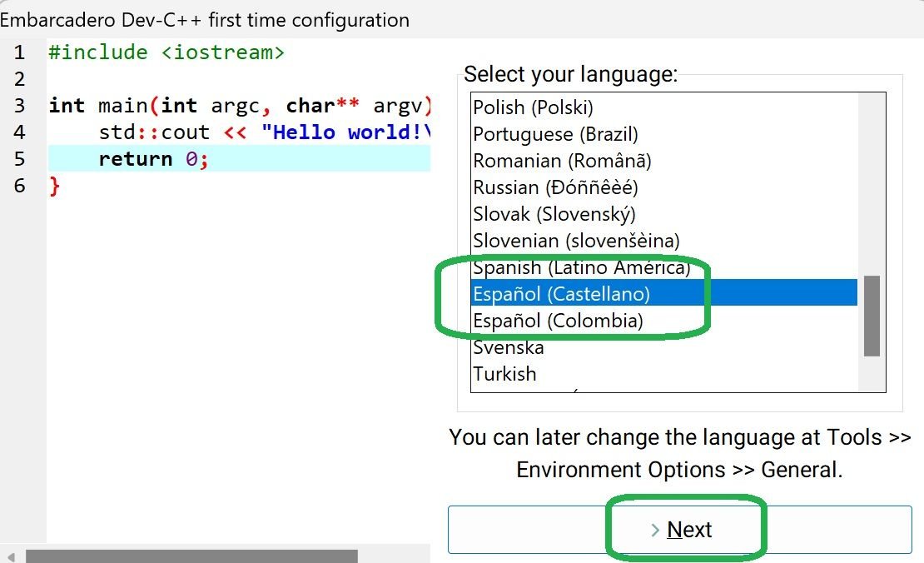Image resolution: width=924 pixels, height=563 pixels.
Task: Click the "Embarcadero Dev-C++ first time configuration" title
Action: pos(205,19)
